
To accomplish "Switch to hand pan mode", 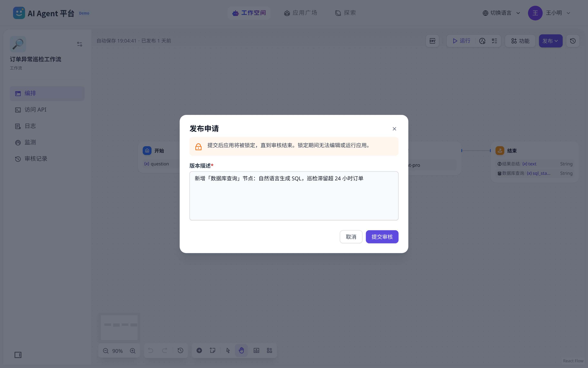I will pos(241,350).
